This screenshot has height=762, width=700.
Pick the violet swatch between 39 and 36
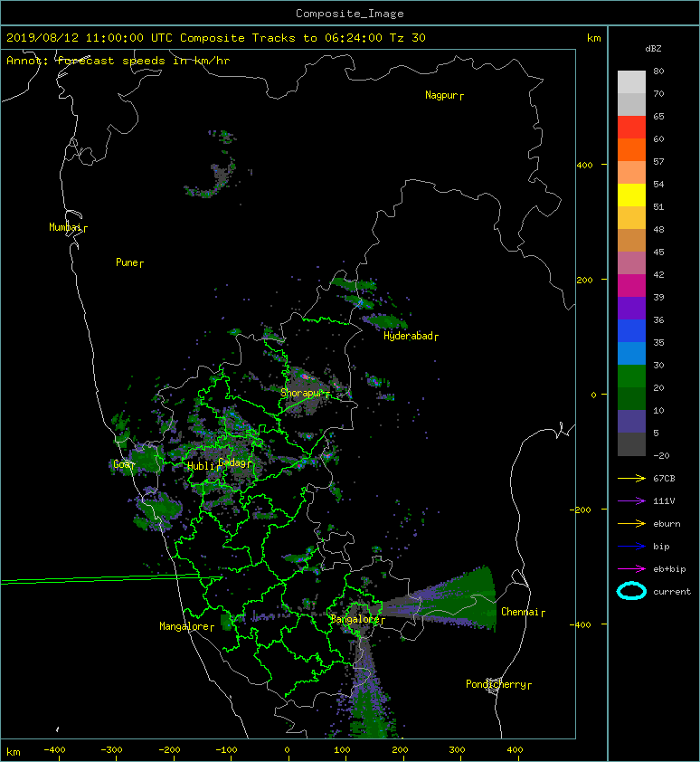(631, 308)
